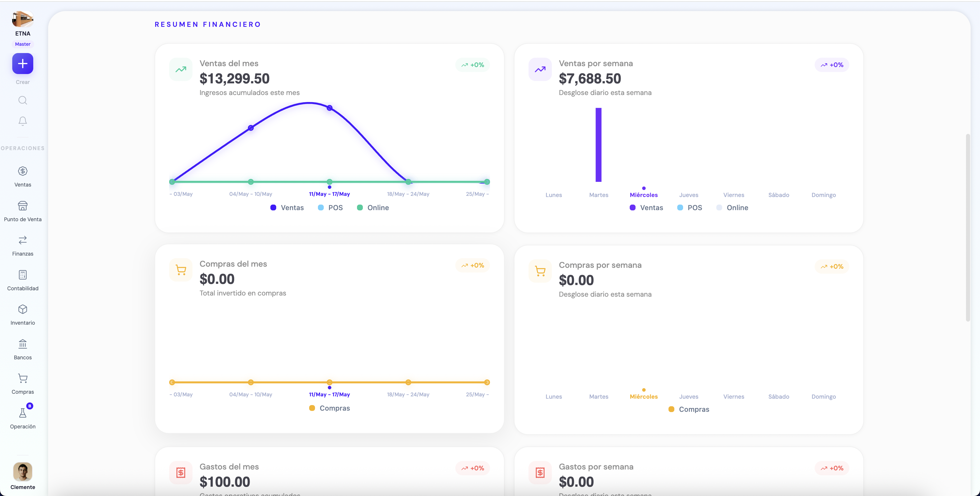Click Ventas del mes trend icon
980x496 pixels.
coord(181,69)
